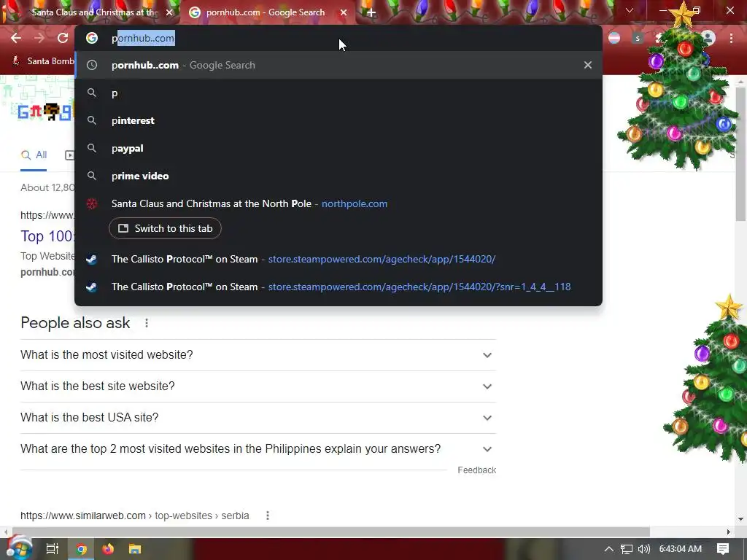Open the Santa Bomb bookmark

coord(43,61)
